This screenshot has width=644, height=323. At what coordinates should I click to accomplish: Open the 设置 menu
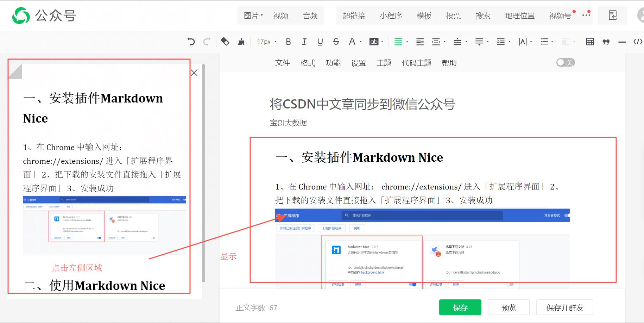(358, 63)
